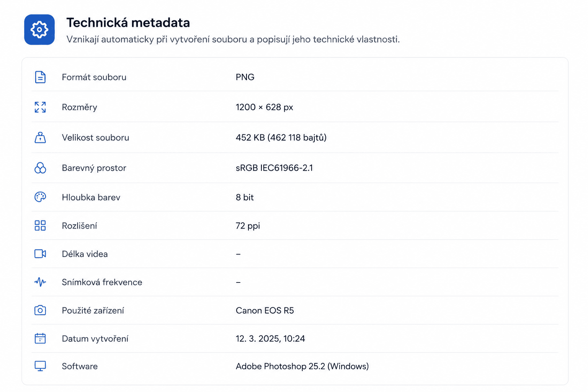
Task: Click the document icon next to Formát souboru
Action: 40,77
